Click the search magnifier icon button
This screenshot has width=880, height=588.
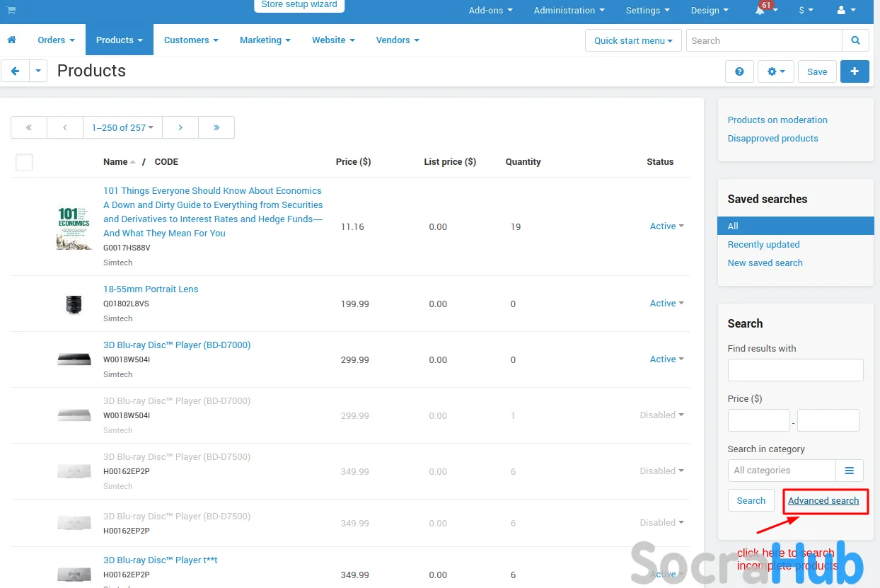tap(855, 40)
